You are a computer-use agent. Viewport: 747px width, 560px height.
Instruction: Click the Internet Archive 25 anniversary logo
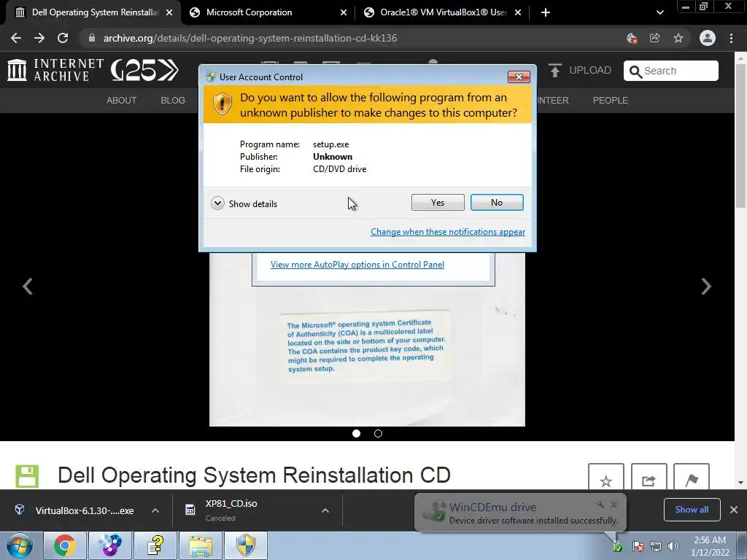[x=144, y=70]
